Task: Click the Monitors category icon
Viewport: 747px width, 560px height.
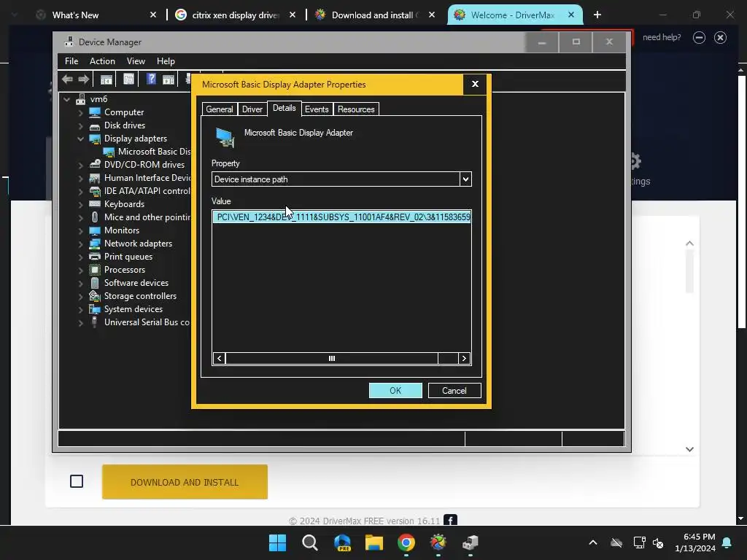Action: (95, 230)
